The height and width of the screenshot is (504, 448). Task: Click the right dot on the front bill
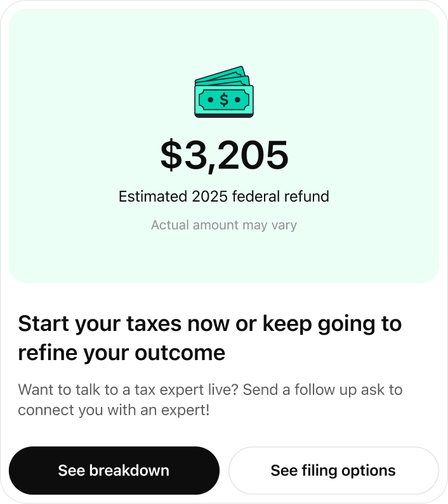pyautogui.click(x=237, y=100)
